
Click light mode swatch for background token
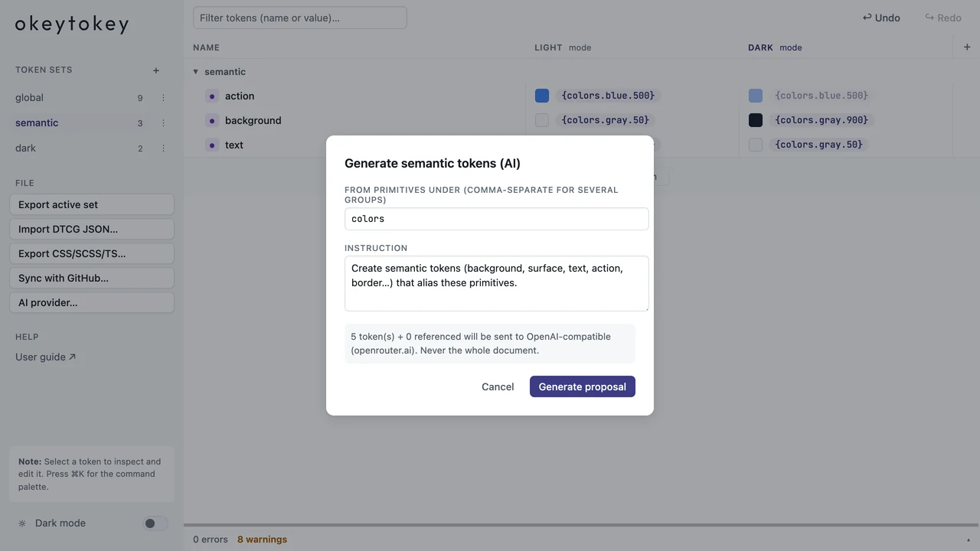click(542, 120)
